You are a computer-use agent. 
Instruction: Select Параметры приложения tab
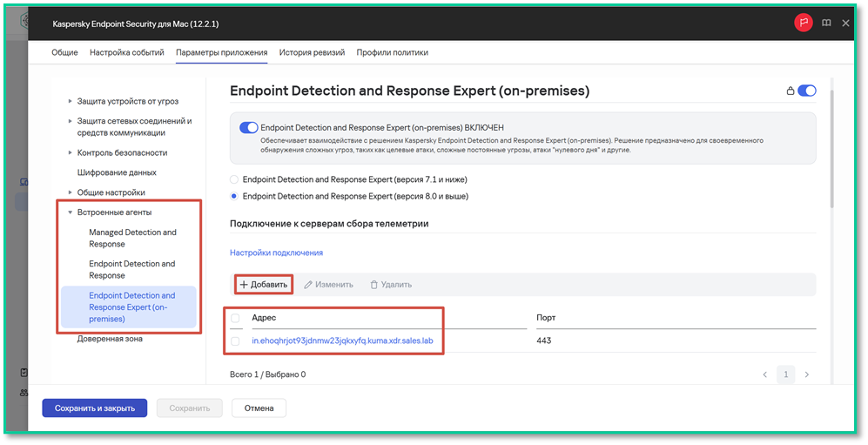point(221,52)
